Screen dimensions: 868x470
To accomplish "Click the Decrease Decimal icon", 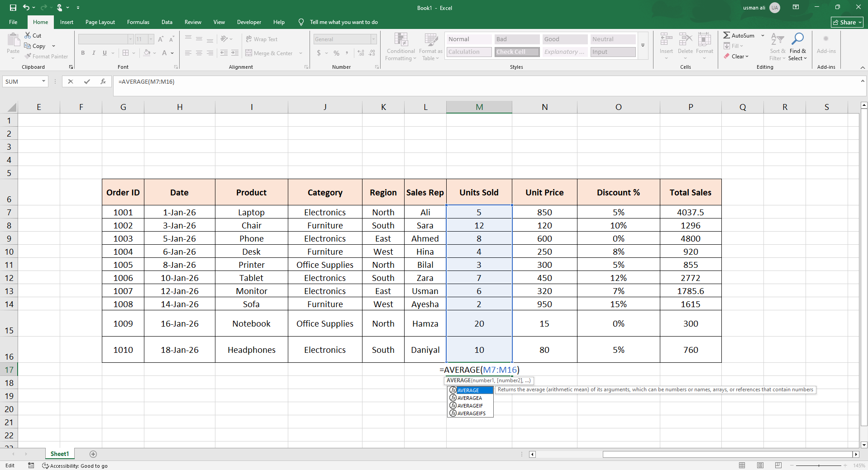I will [372, 53].
